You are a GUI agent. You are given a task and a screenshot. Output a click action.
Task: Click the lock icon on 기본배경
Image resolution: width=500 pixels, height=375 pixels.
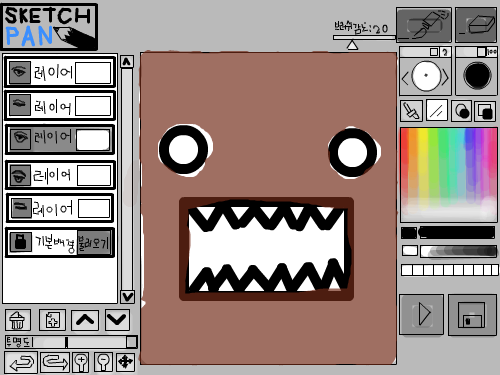pos(20,242)
